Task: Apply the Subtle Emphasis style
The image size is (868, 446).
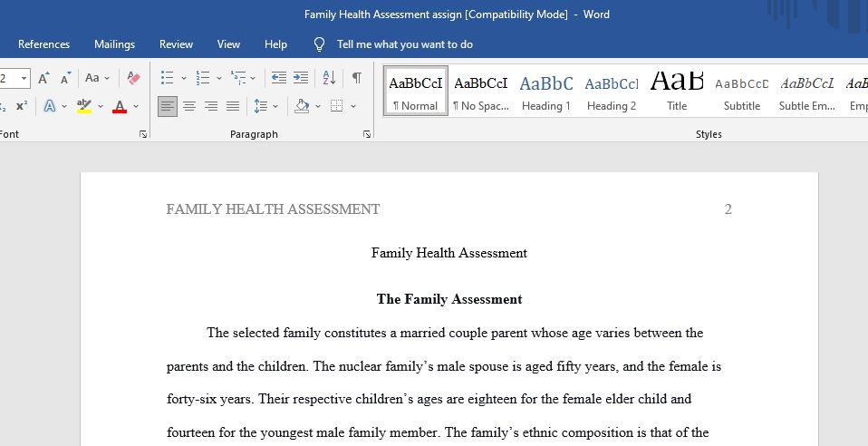Action: coord(807,91)
